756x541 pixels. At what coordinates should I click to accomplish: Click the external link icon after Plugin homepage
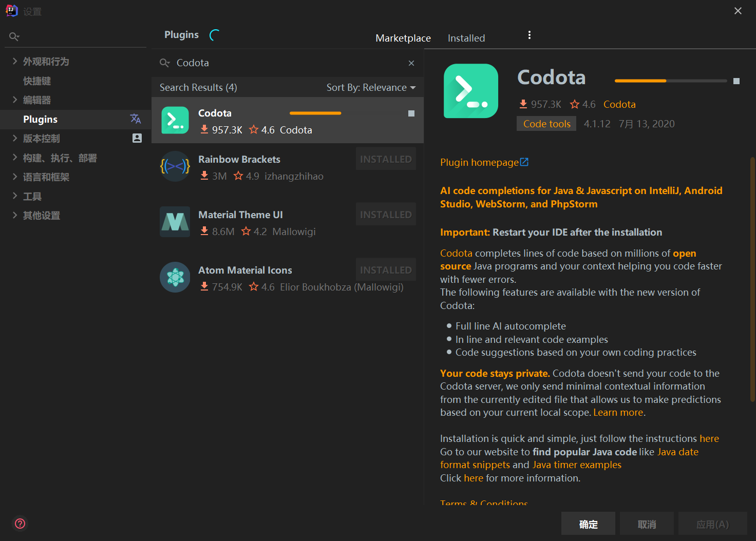click(524, 162)
